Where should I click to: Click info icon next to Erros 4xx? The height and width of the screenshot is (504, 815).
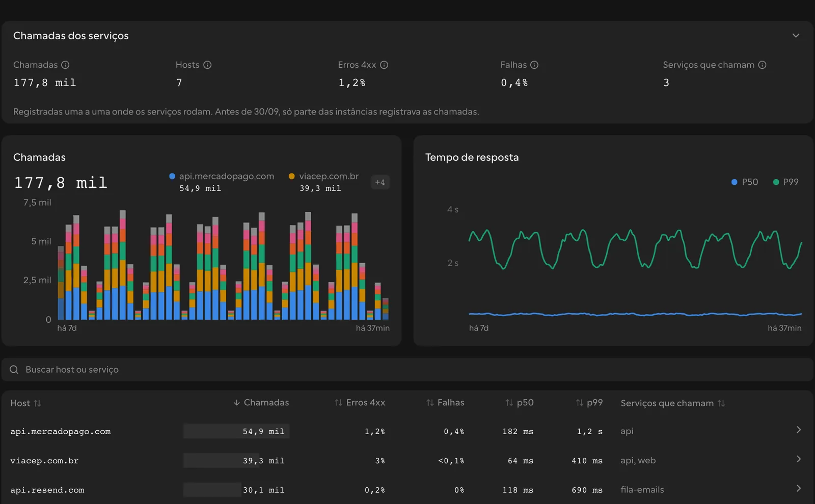(x=384, y=65)
